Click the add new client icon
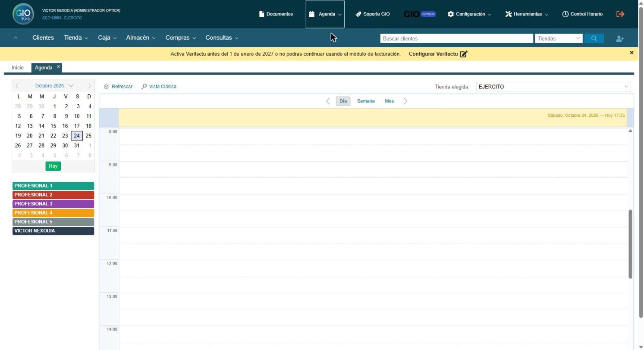644x350 pixels. click(x=620, y=39)
